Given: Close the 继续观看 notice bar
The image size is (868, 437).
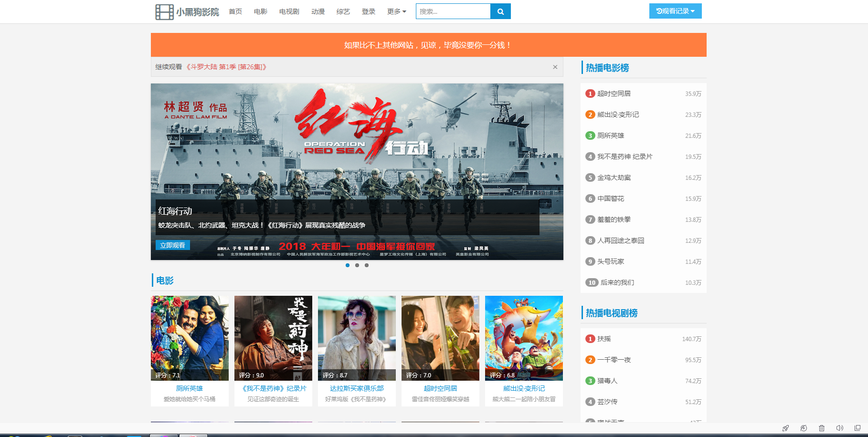Looking at the screenshot, I should pos(555,67).
